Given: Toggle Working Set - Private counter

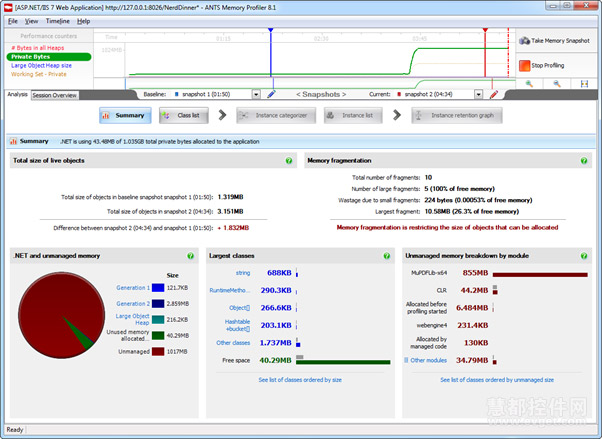Looking at the screenshot, I should (x=38, y=74).
